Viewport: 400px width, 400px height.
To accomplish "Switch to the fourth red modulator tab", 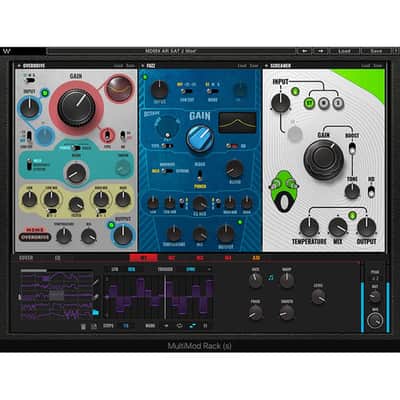I will click(228, 258).
